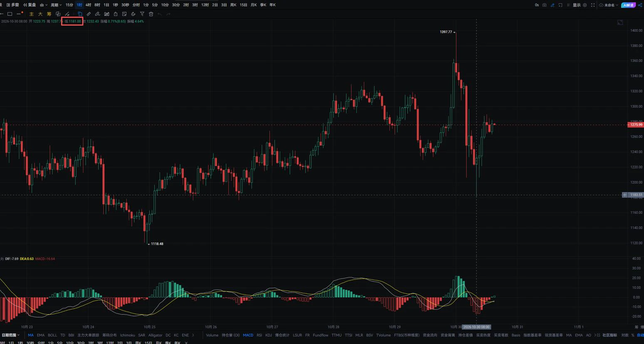644x344 pixels.
Task: Click the 1275.99 current price label
Action: tap(635, 125)
